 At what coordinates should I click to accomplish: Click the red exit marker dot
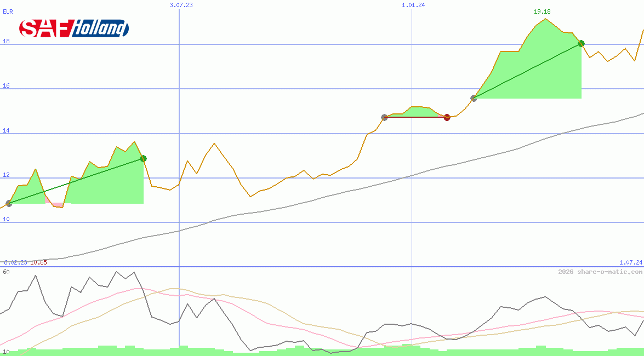447,117
